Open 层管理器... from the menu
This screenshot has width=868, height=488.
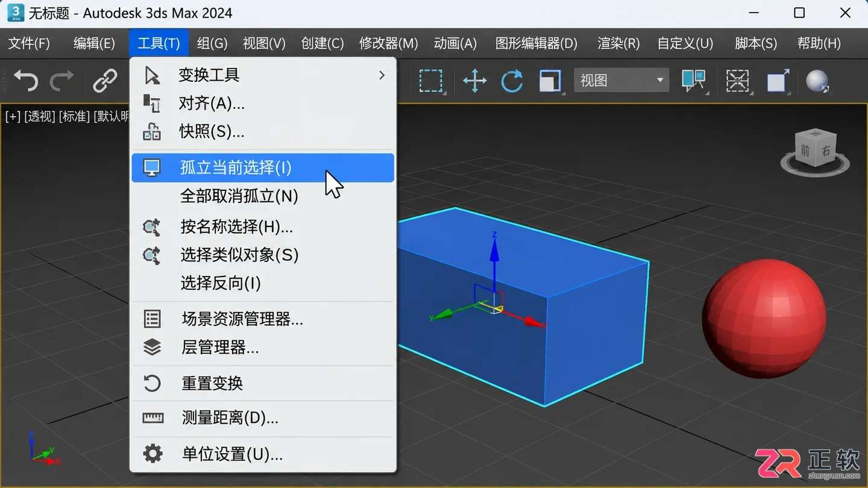click(263, 348)
